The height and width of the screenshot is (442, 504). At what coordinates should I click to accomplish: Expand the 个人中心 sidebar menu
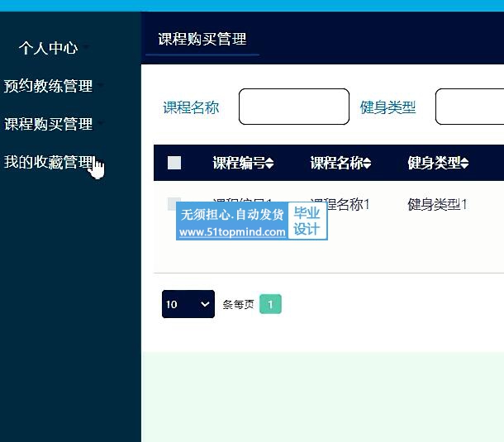click(49, 48)
